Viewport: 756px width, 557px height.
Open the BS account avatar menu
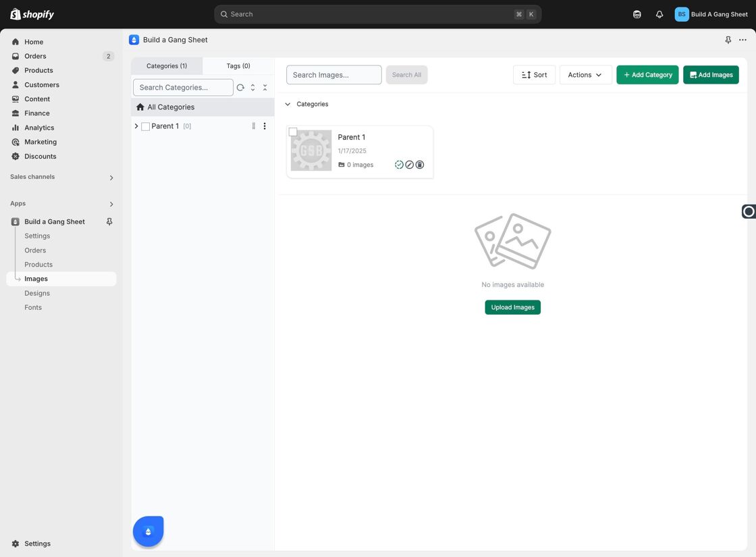click(x=681, y=14)
